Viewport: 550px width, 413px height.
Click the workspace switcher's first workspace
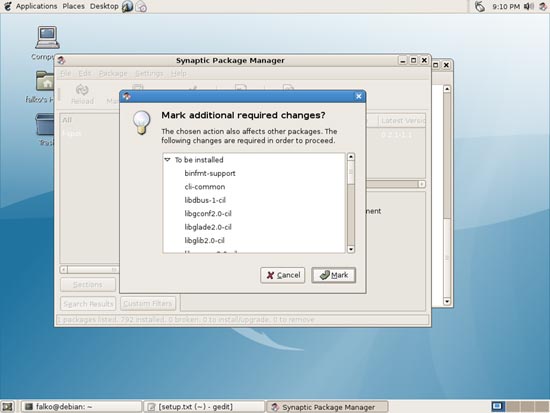[497, 407]
